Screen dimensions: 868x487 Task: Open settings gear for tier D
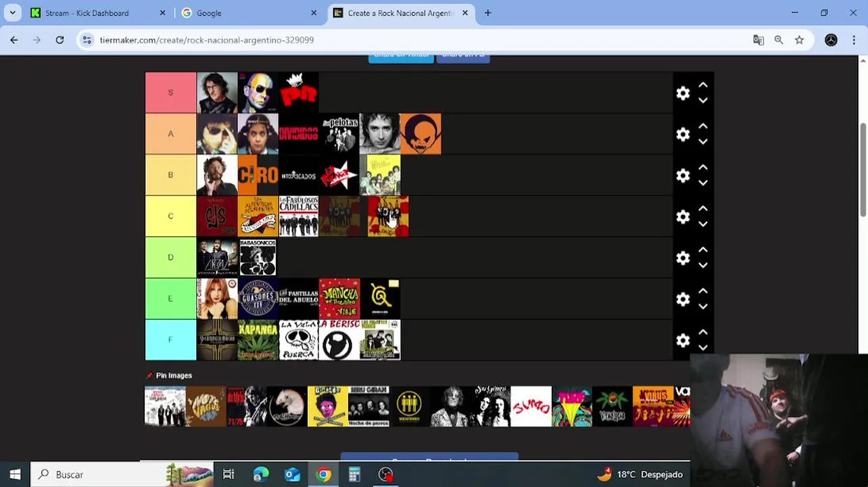(x=683, y=258)
